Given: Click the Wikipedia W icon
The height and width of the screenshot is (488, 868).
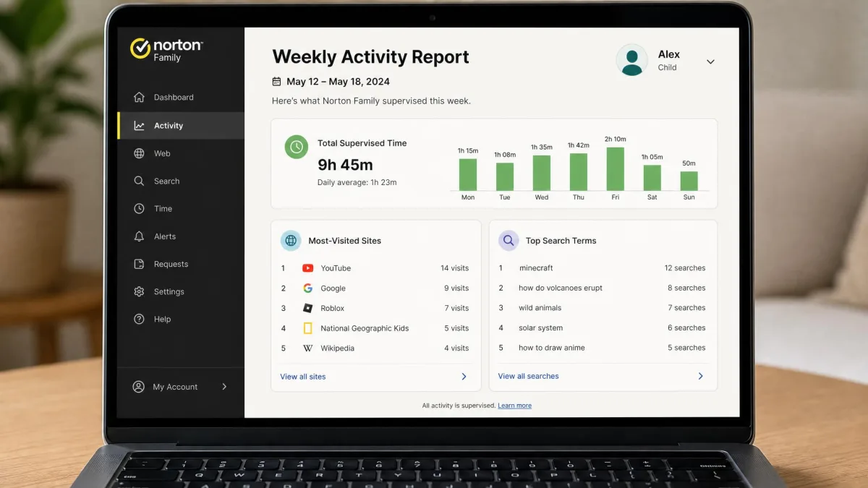Looking at the screenshot, I should pyautogui.click(x=307, y=348).
